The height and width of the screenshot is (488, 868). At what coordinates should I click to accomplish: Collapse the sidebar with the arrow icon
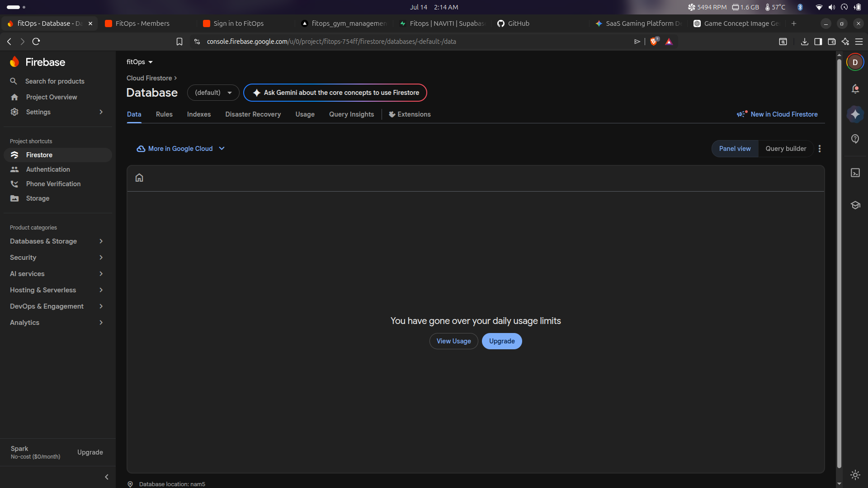click(107, 477)
